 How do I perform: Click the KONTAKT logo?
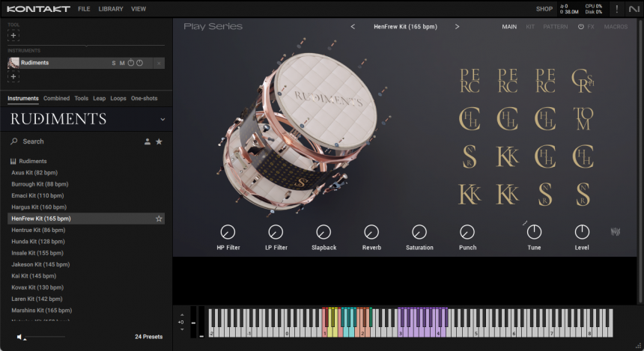(39, 9)
